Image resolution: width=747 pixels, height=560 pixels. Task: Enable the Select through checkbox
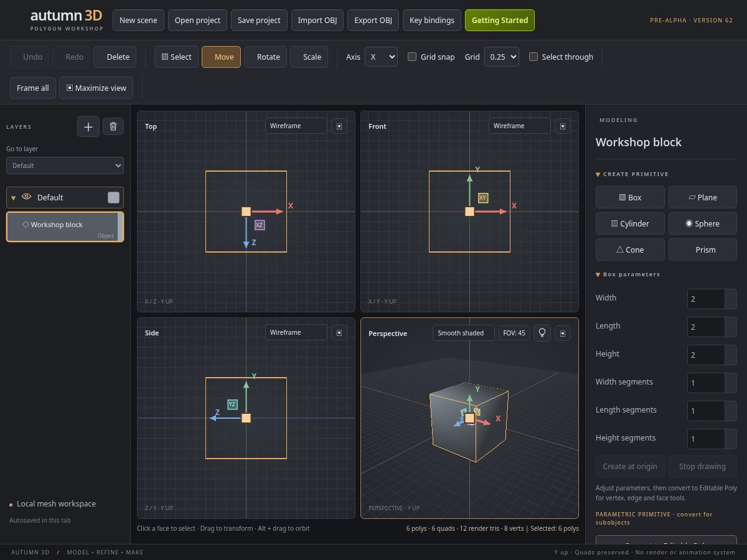[x=533, y=57]
